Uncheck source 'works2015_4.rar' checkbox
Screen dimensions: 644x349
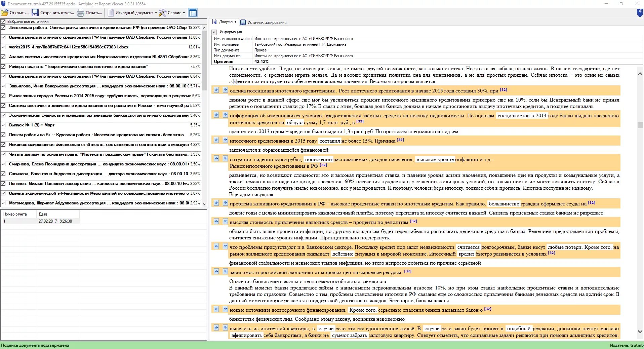pyautogui.click(x=3, y=47)
